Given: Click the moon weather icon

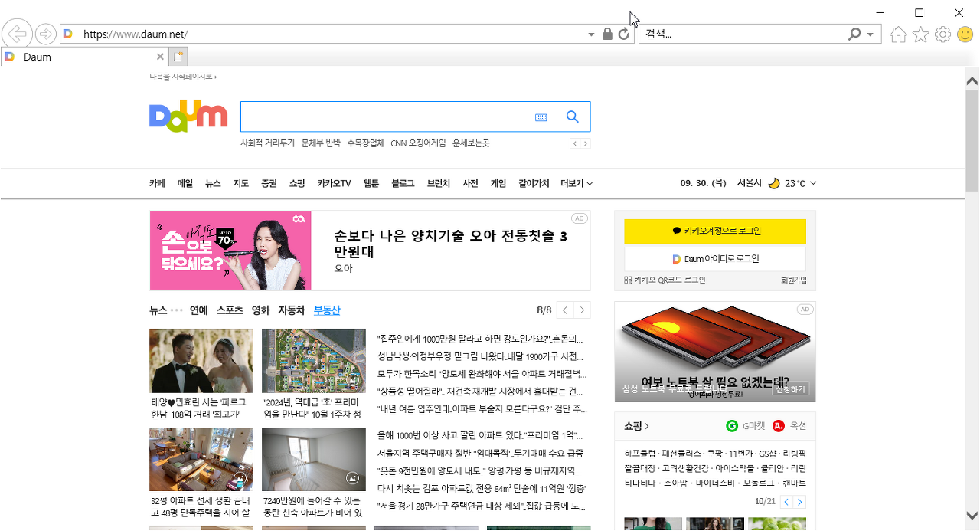Looking at the screenshot, I should click(774, 183).
